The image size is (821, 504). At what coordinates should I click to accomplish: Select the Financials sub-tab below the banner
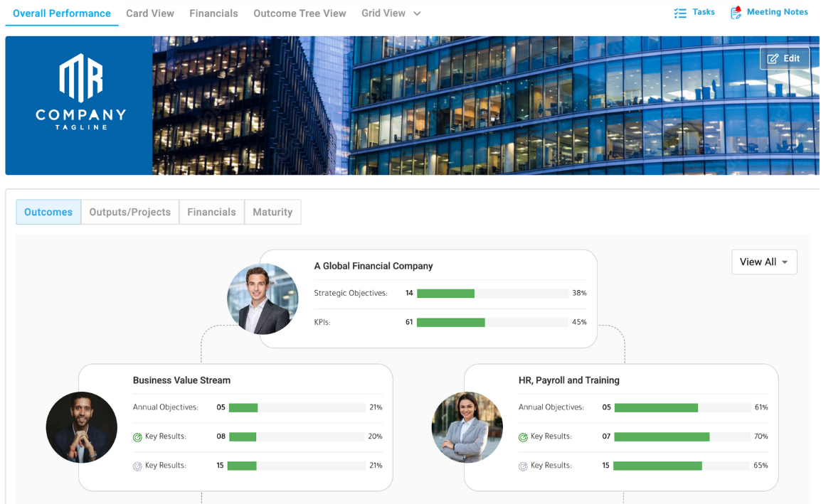coord(211,212)
